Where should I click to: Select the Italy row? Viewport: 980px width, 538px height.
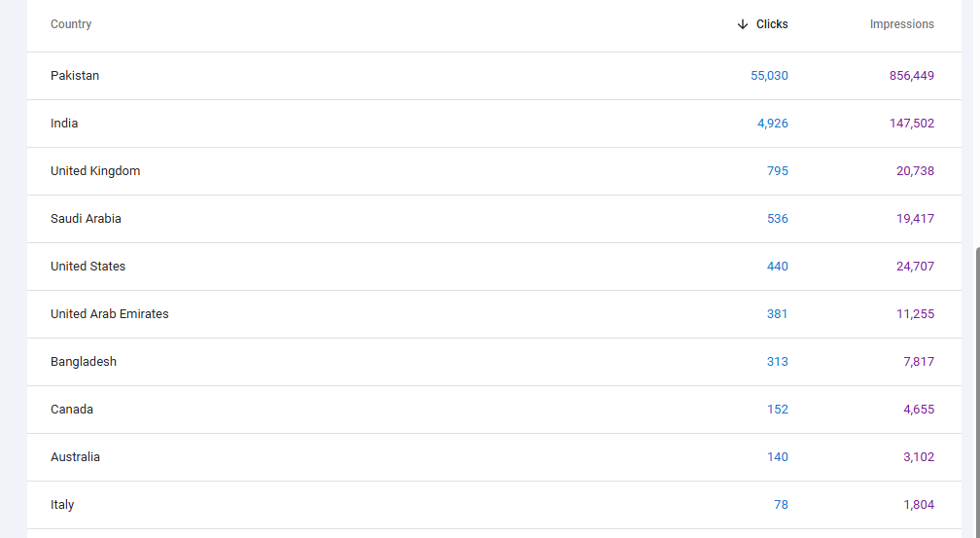pos(494,505)
